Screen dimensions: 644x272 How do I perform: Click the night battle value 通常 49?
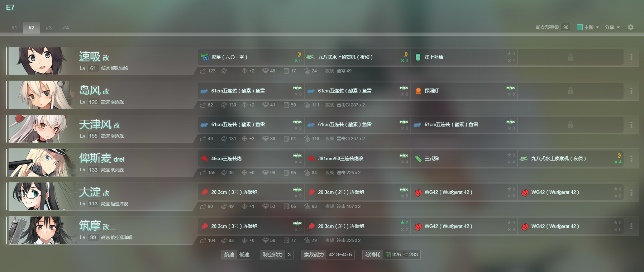pos(344,71)
